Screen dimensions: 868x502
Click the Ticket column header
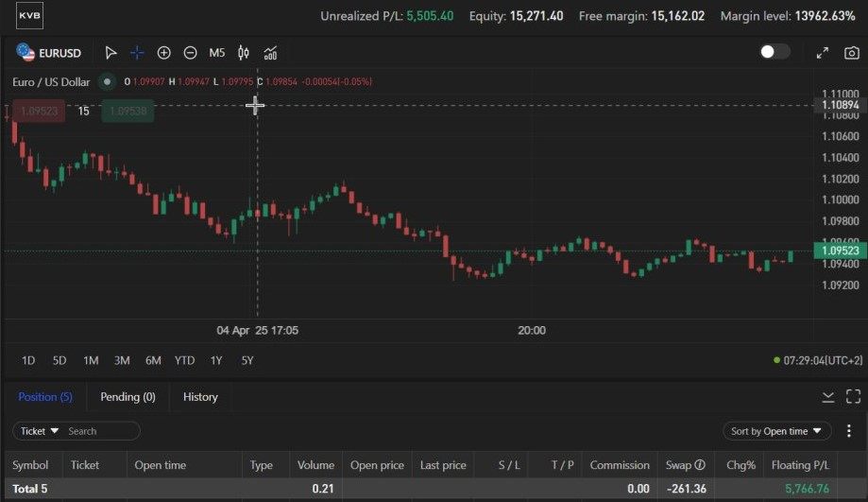click(84, 465)
